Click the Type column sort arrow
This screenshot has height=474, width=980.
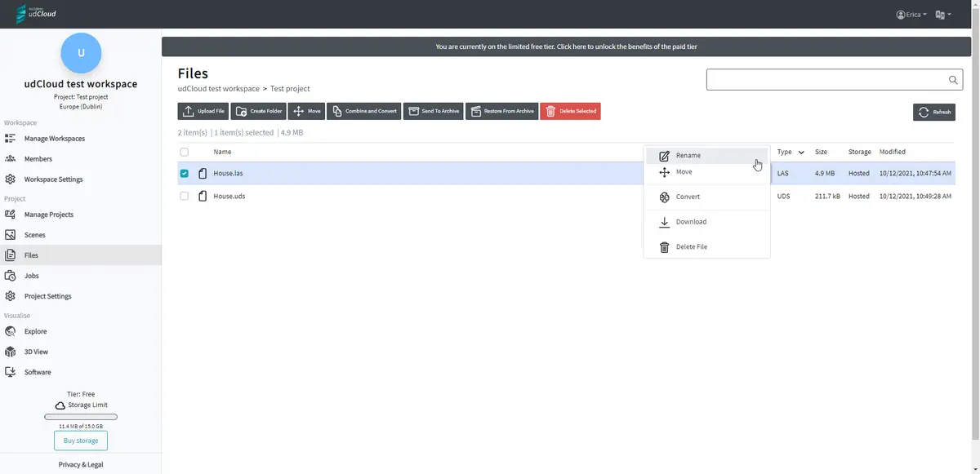click(x=801, y=152)
